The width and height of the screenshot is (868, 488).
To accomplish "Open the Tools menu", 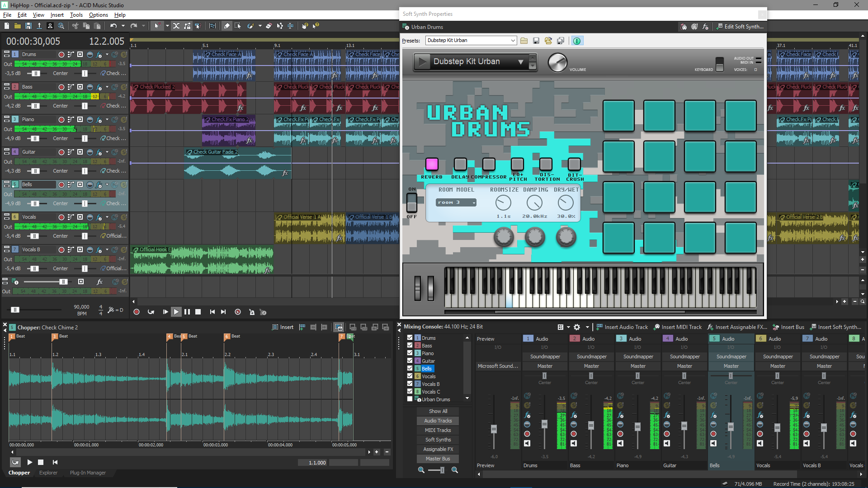I will [76, 14].
